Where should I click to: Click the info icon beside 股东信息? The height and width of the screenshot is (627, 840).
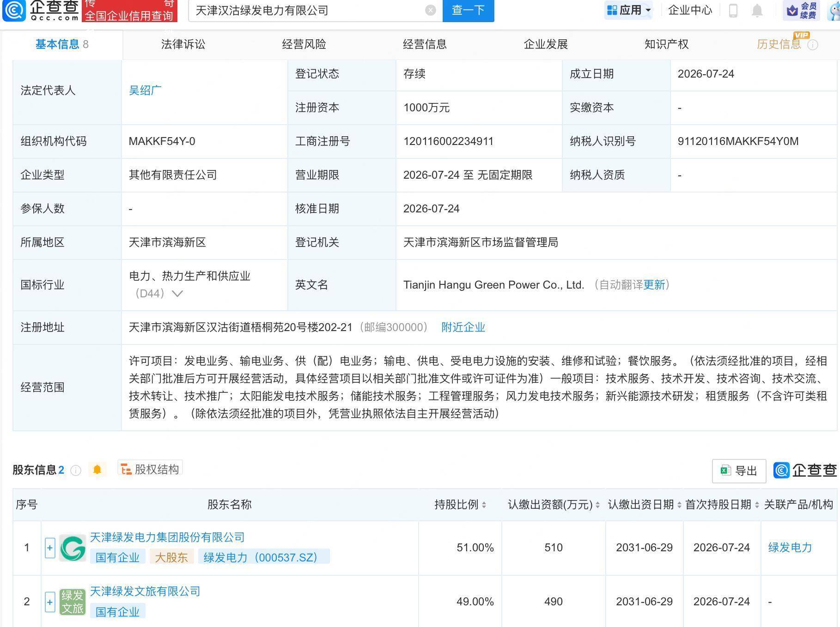76,470
